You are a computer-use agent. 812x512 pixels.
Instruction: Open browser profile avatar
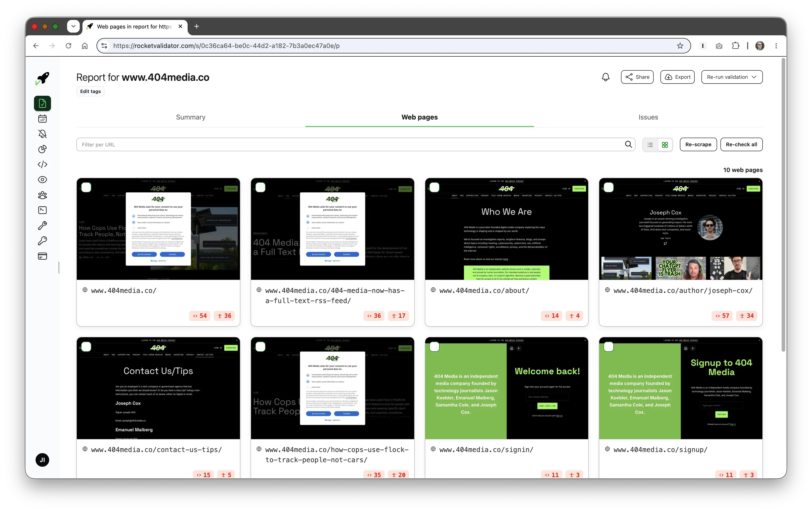pyautogui.click(x=760, y=46)
